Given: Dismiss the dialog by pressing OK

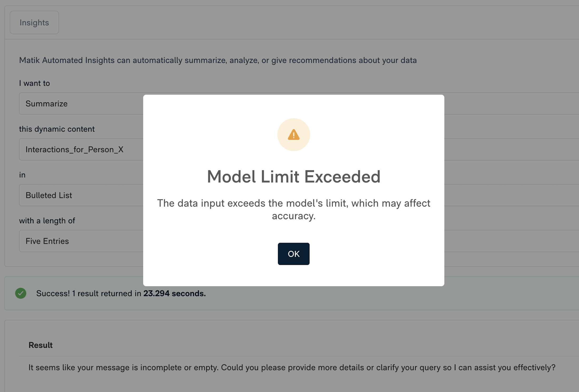Looking at the screenshot, I should [x=293, y=254].
